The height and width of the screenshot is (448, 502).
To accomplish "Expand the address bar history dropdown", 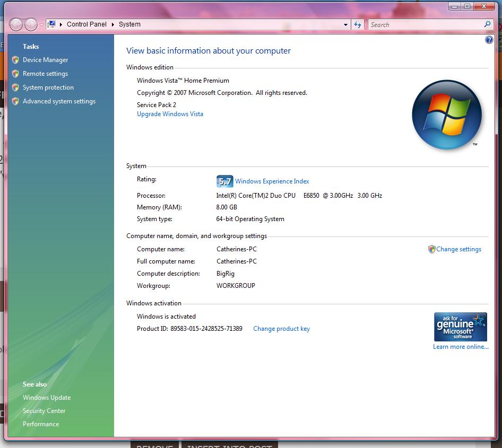I will pyautogui.click(x=345, y=24).
